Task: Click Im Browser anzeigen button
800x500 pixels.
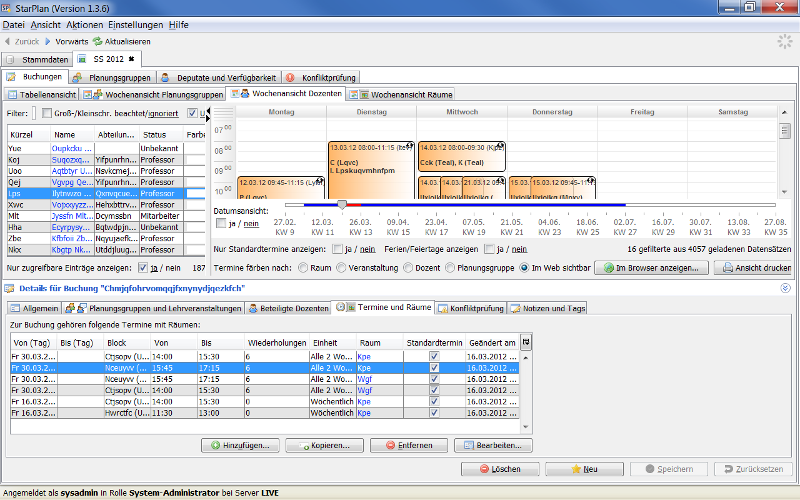Action: [652, 268]
